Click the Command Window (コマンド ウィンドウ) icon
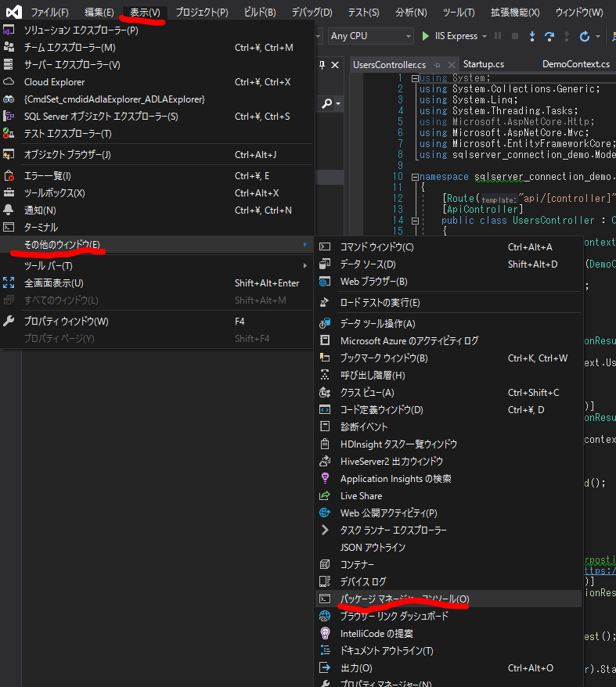The width and height of the screenshot is (616, 687). click(x=325, y=246)
